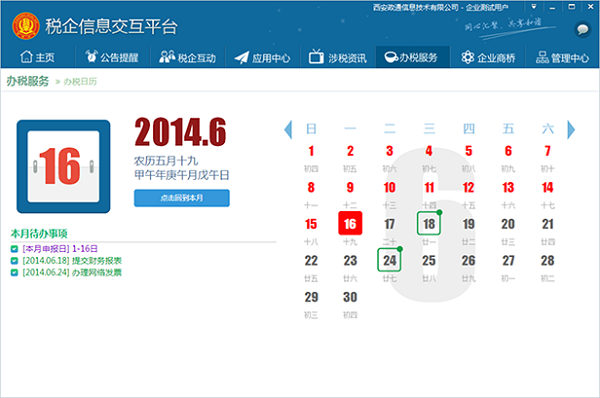Screen dimensions: 600x398
Task: Click 办税服务 breadcrumb link
Action: pyautogui.click(x=28, y=81)
